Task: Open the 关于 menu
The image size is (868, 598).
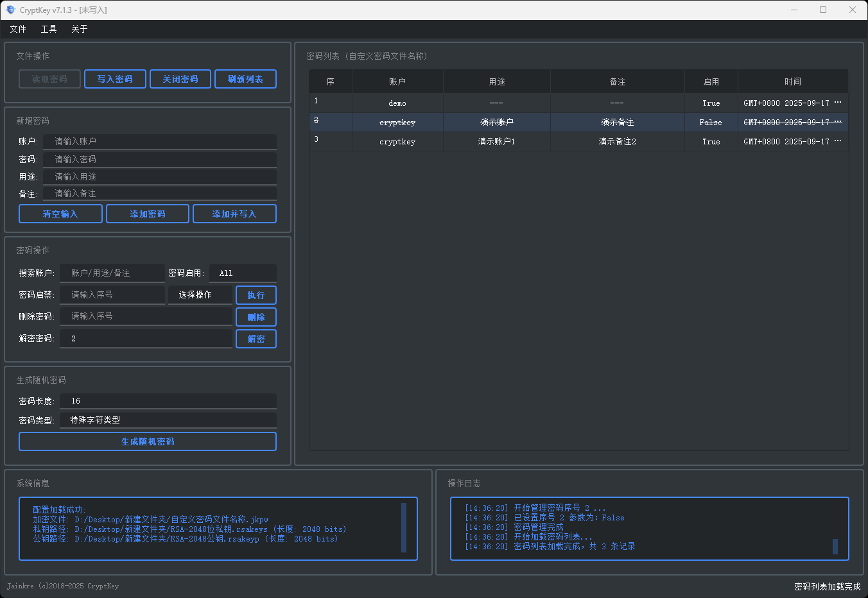Action: (x=80, y=29)
